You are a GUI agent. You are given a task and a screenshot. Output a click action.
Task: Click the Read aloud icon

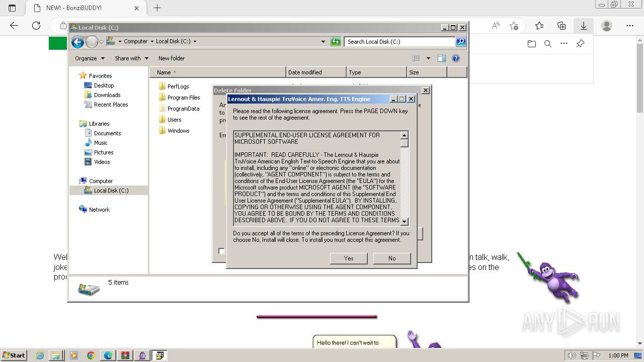point(496,26)
